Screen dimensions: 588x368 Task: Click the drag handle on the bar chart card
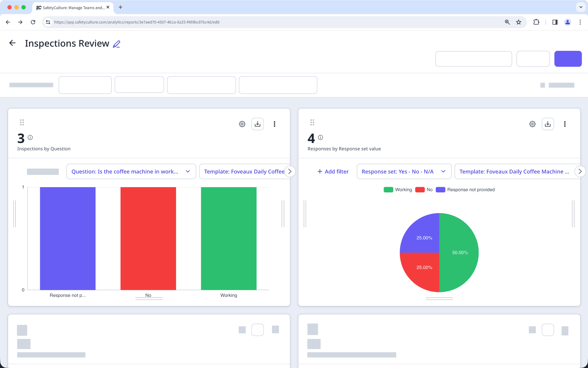(22, 122)
